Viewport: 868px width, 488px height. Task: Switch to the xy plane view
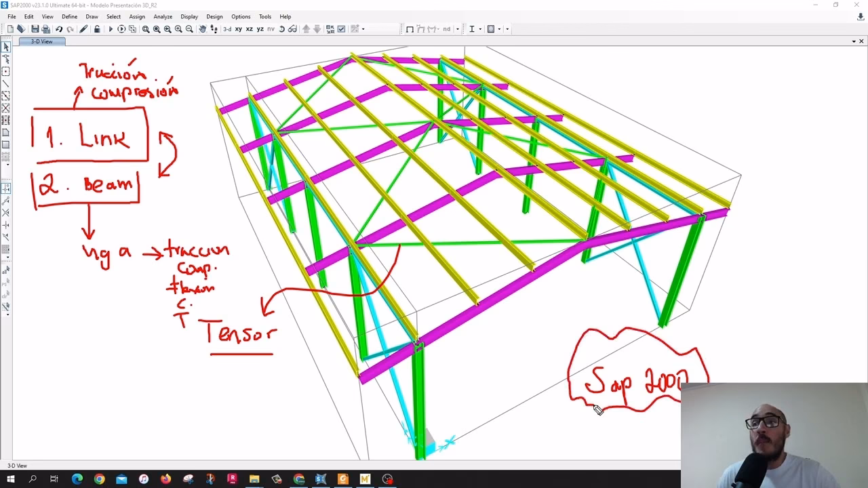239,29
